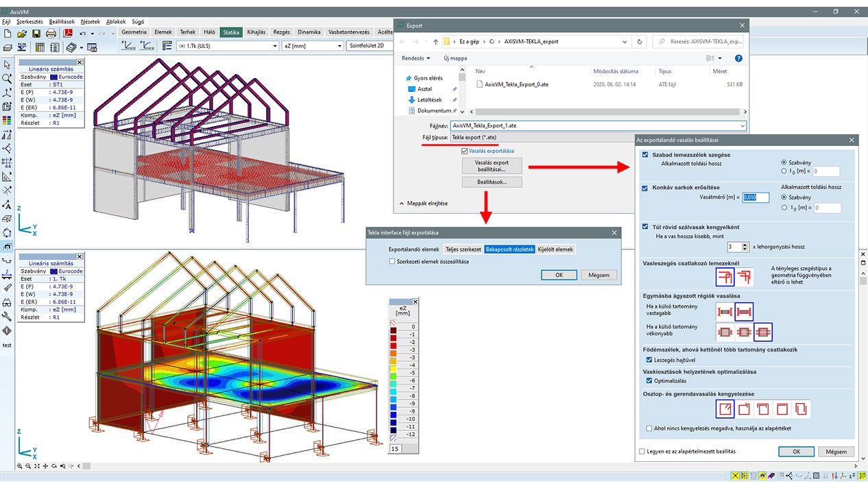
Task: Go up one folder level in the Export dialog
Action: [x=435, y=41]
